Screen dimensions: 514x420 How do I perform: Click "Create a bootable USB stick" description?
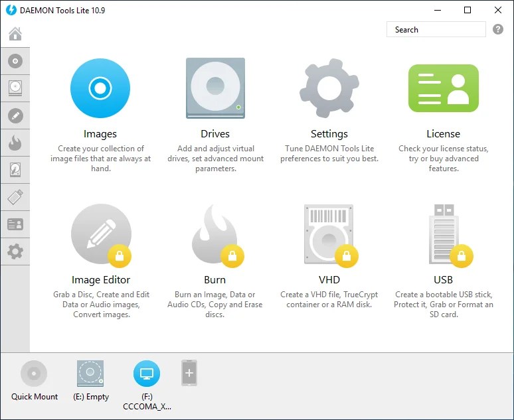tap(443, 305)
